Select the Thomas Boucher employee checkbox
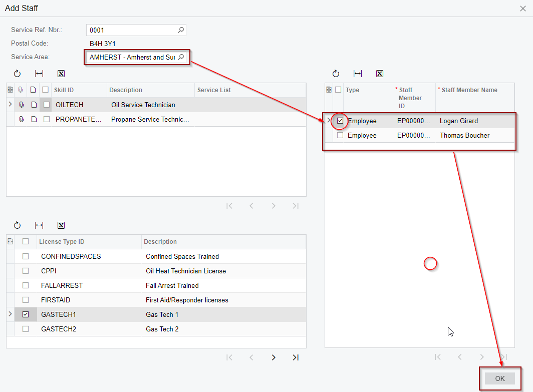Image resolution: width=533 pixels, height=392 pixels. point(340,135)
